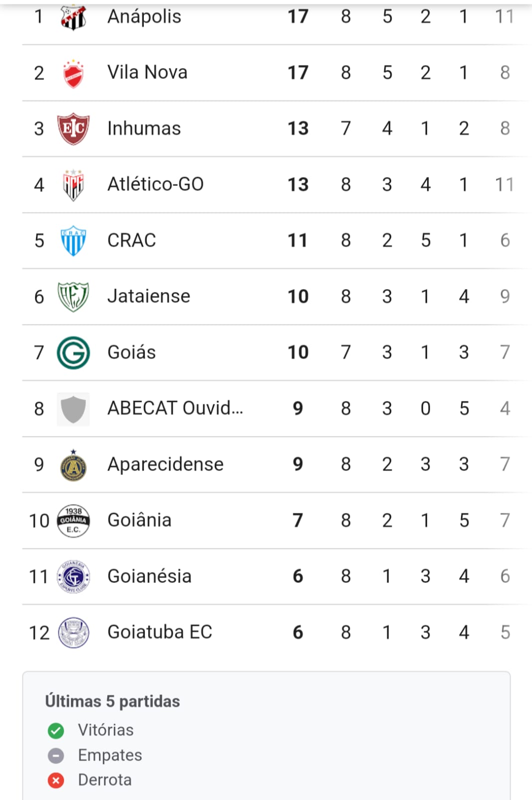Open the Vila Nova team link
Image resolution: width=532 pixels, height=800 pixels.
[x=147, y=72]
